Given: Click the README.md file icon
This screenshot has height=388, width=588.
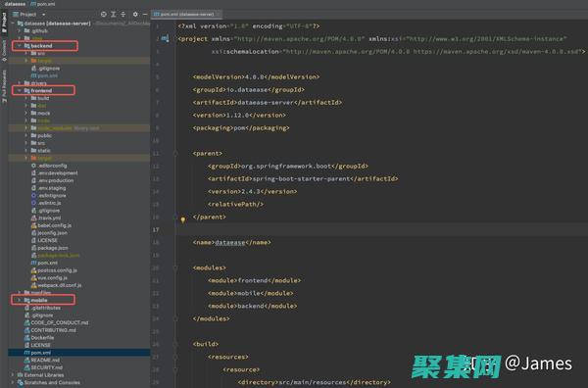Looking at the screenshot, I should [27, 361].
